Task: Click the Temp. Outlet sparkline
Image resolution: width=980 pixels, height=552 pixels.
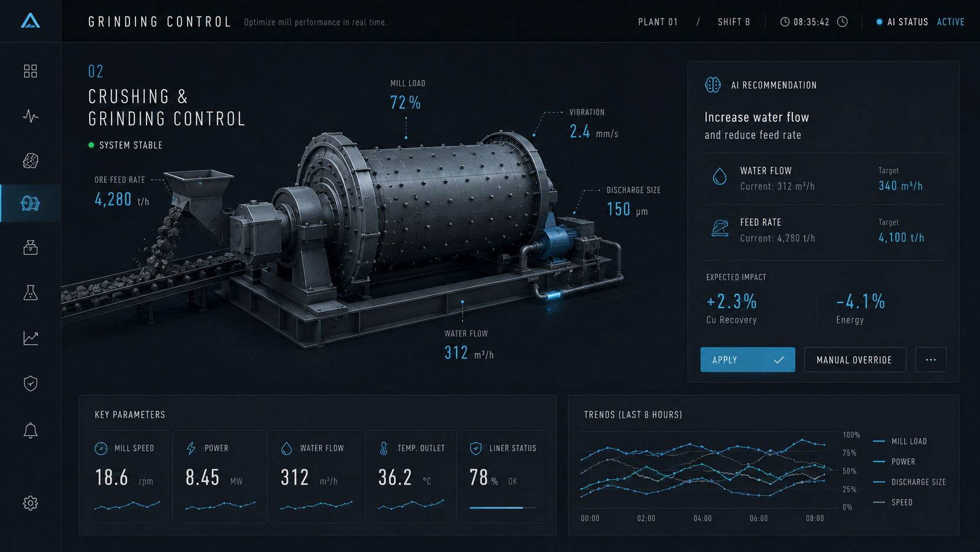Action: pos(411,504)
